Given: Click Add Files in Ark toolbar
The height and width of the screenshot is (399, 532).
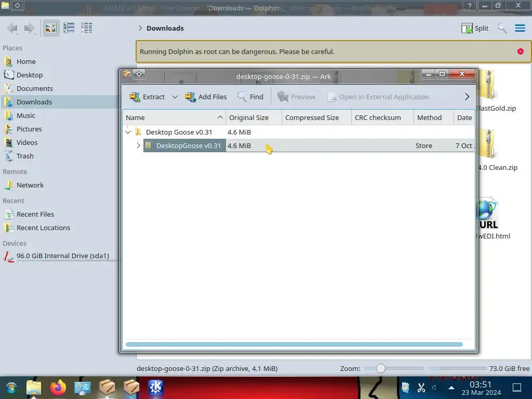Looking at the screenshot, I should [206, 97].
